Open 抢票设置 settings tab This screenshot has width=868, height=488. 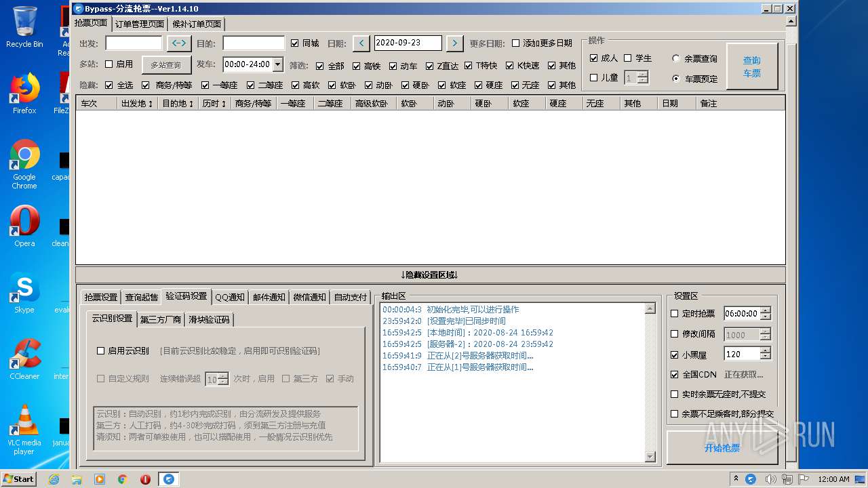[101, 297]
